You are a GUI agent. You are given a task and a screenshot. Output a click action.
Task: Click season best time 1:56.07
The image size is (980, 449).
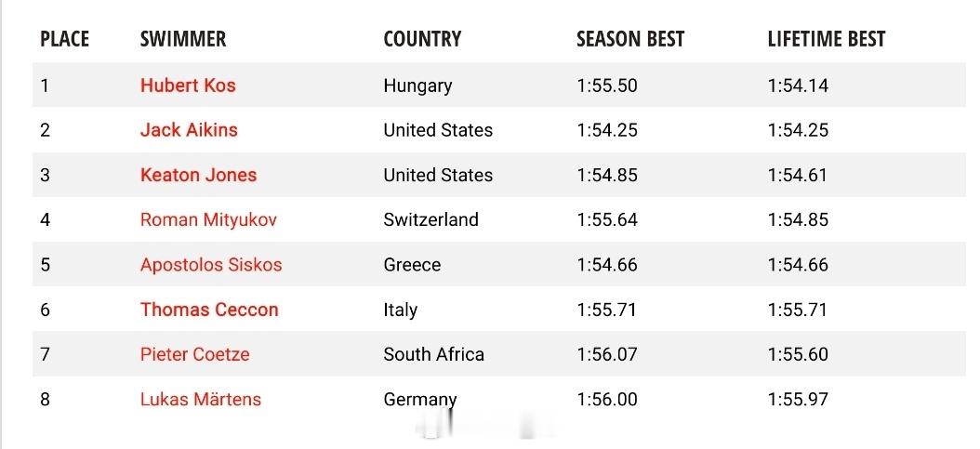(607, 355)
